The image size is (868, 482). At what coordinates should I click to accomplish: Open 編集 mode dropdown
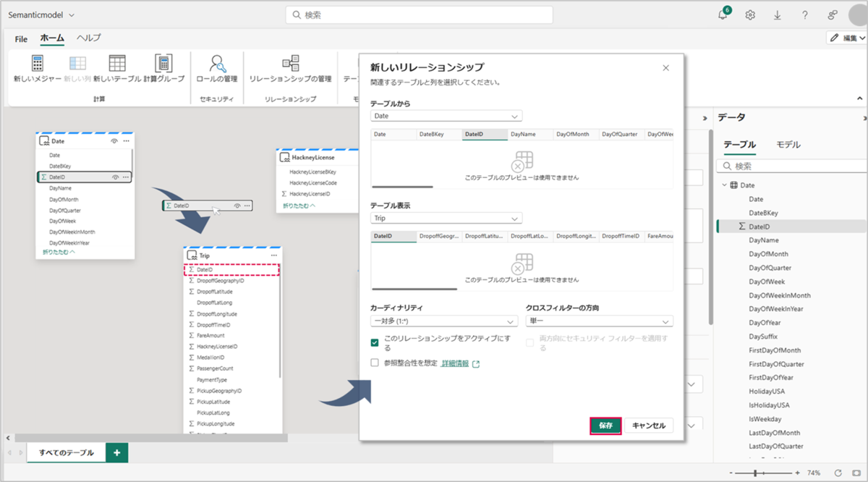point(847,38)
